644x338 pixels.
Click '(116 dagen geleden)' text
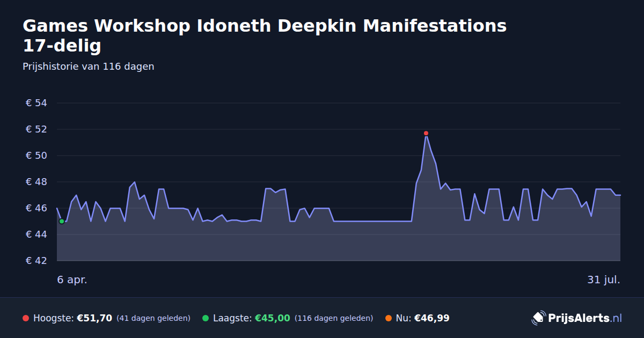(334, 318)
